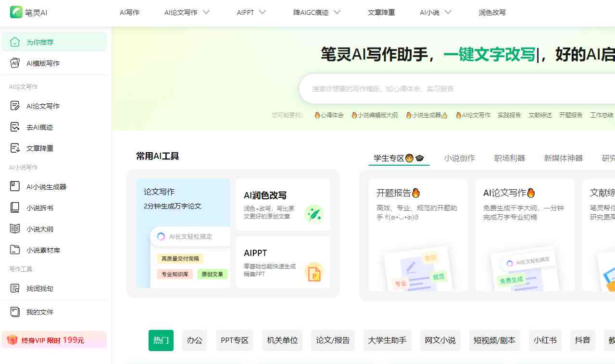The image size is (615, 364).
Task: Select the PPT专区 category button
Action: [x=235, y=340]
